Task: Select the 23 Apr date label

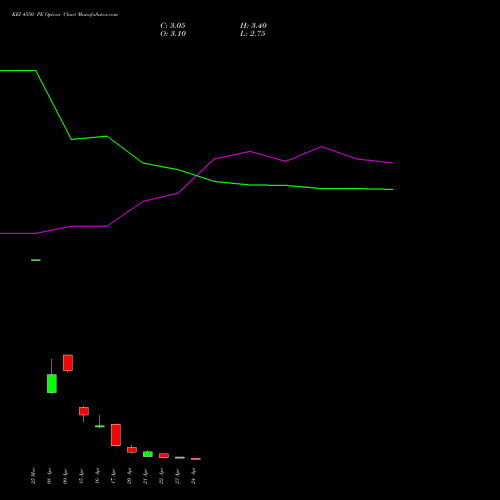Action: (x=177, y=476)
